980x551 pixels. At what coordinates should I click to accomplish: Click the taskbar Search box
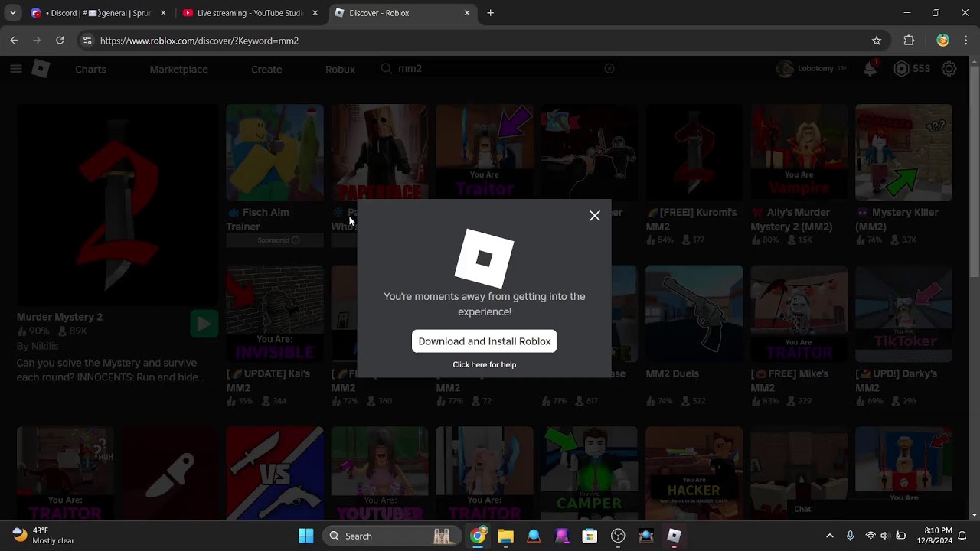click(391, 536)
